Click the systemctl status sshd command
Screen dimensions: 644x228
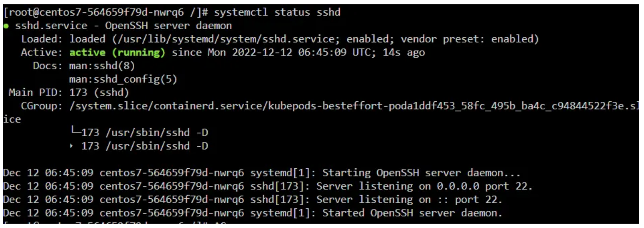[x=278, y=12]
